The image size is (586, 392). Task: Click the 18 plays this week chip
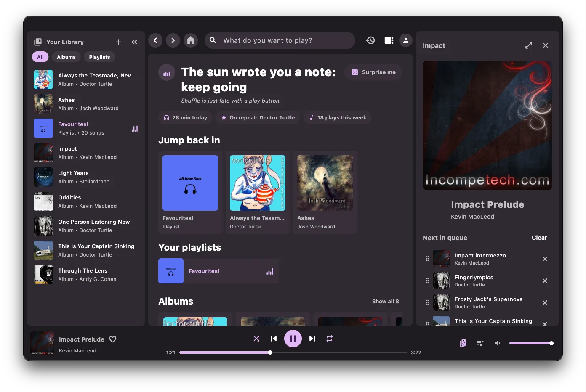click(x=337, y=118)
